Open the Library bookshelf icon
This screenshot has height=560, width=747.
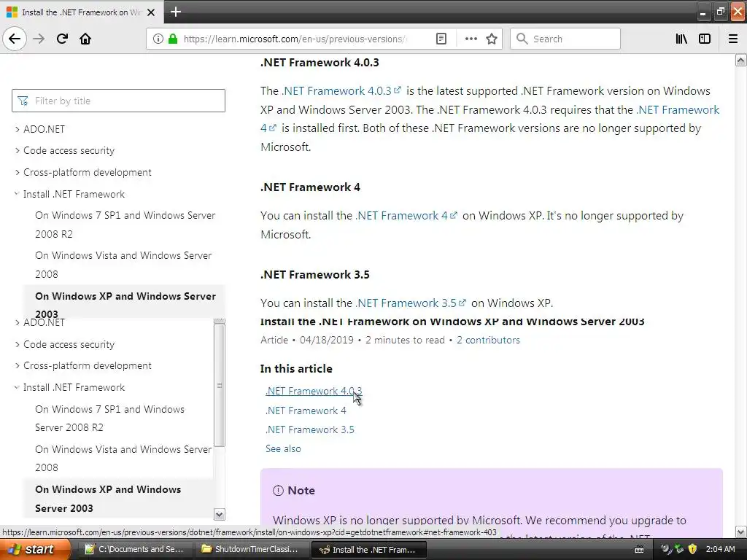(681, 39)
